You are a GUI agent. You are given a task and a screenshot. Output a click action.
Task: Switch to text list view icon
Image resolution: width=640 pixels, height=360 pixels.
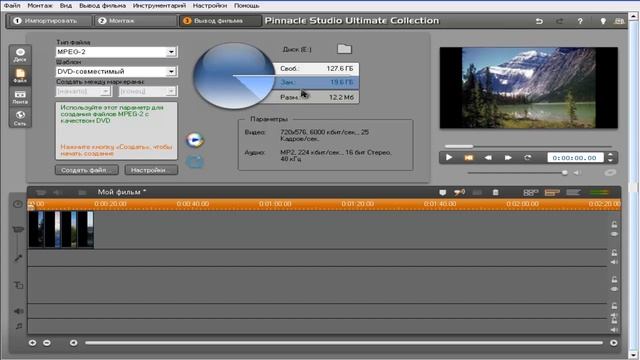(573, 192)
